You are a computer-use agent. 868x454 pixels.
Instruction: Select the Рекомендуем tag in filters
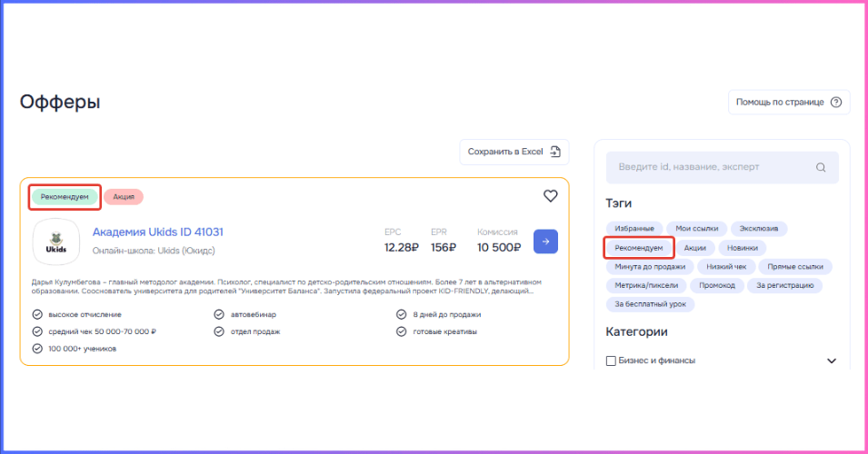638,248
